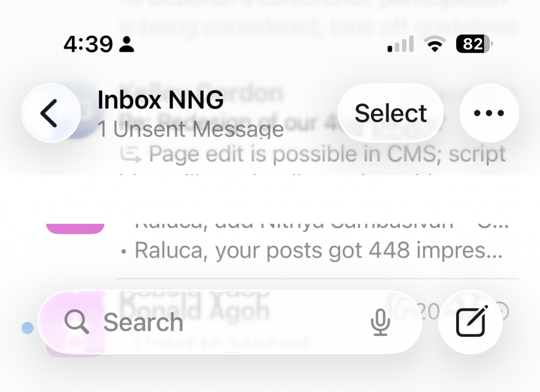Viewport: 540px width, 392px height.
Task: Open the pink sender avatar thumbnail
Action: (x=75, y=228)
